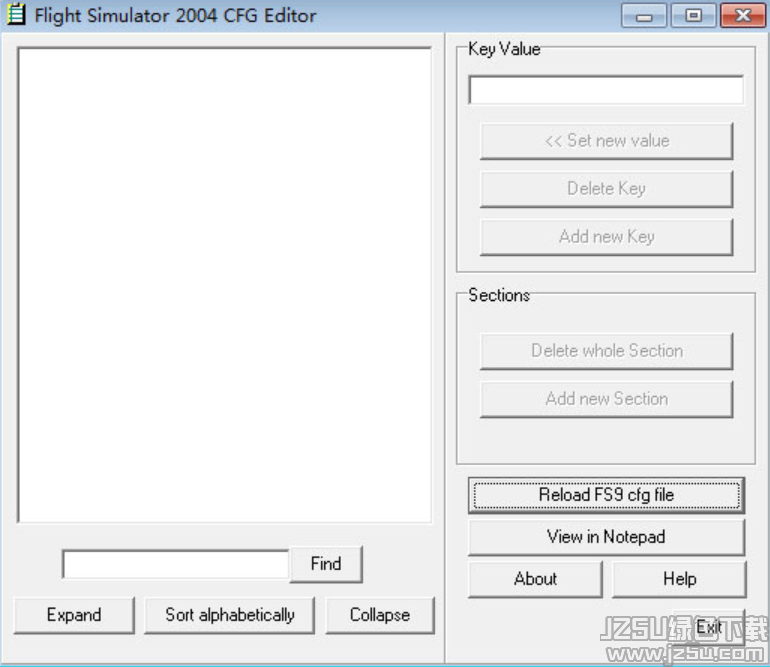Image resolution: width=770 pixels, height=667 pixels.
Task: Click the Add new Key button
Action: pos(606,237)
